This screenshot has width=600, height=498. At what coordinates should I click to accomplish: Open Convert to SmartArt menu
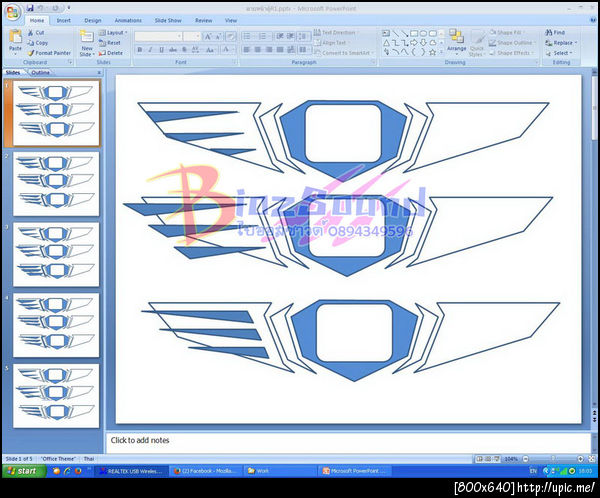[344, 53]
